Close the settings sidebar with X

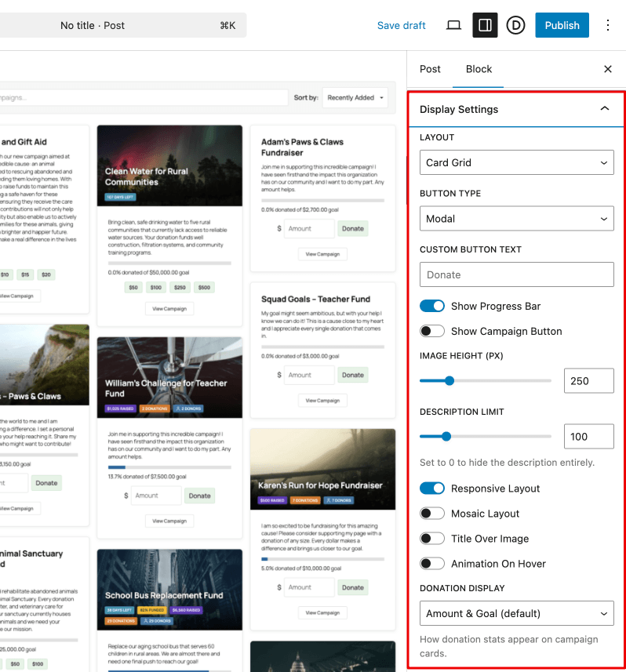pos(607,69)
